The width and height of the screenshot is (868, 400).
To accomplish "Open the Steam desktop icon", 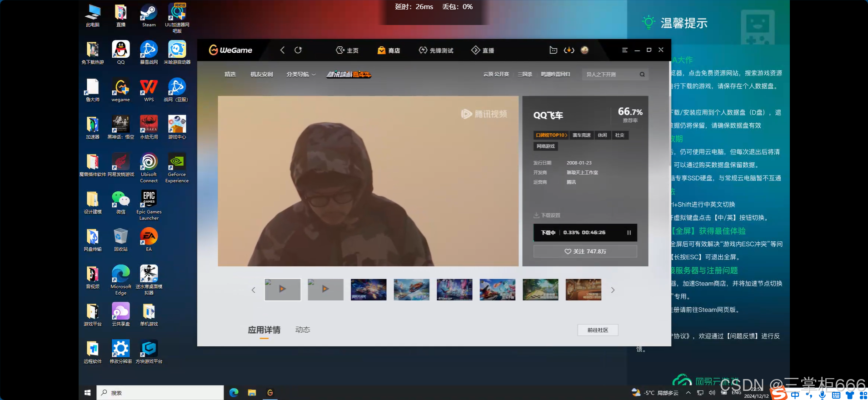I will click(x=149, y=15).
